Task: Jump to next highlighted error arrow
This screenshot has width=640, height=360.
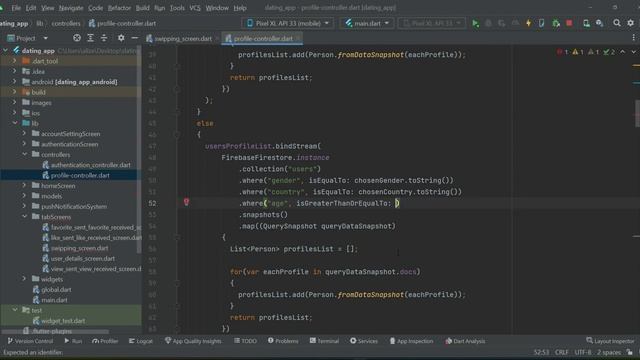Action: tap(633, 52)
